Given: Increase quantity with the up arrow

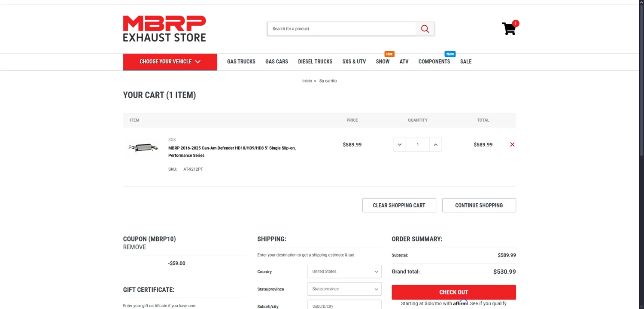Looking at the screenshot, I should pyautogui.click(x=435, y=145).
